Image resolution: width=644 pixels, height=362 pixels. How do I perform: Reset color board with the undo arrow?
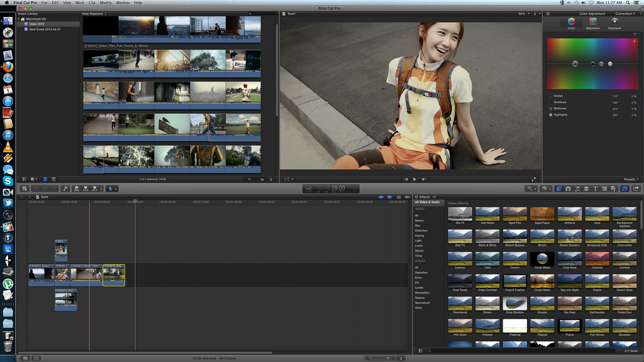point(635,33)
